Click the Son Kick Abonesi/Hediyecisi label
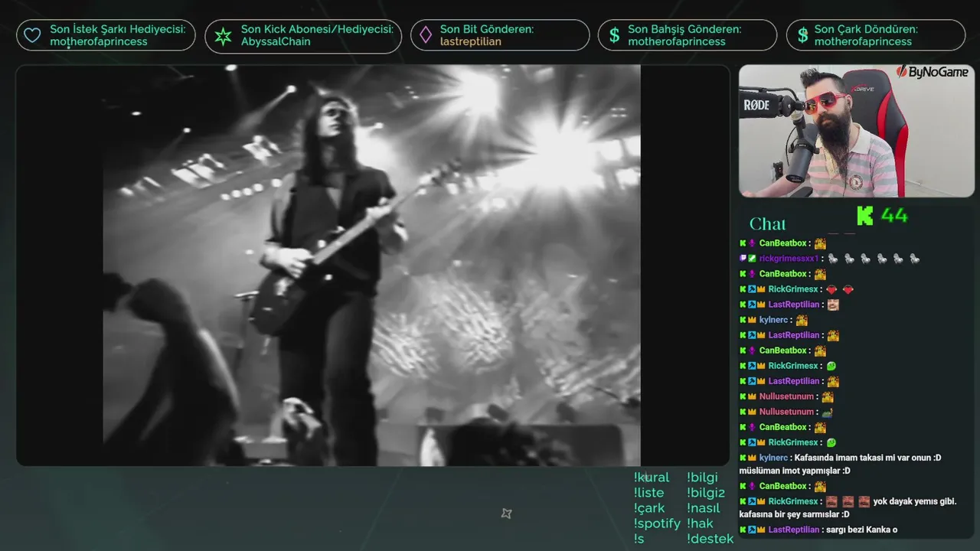 (x=317, y=29)
